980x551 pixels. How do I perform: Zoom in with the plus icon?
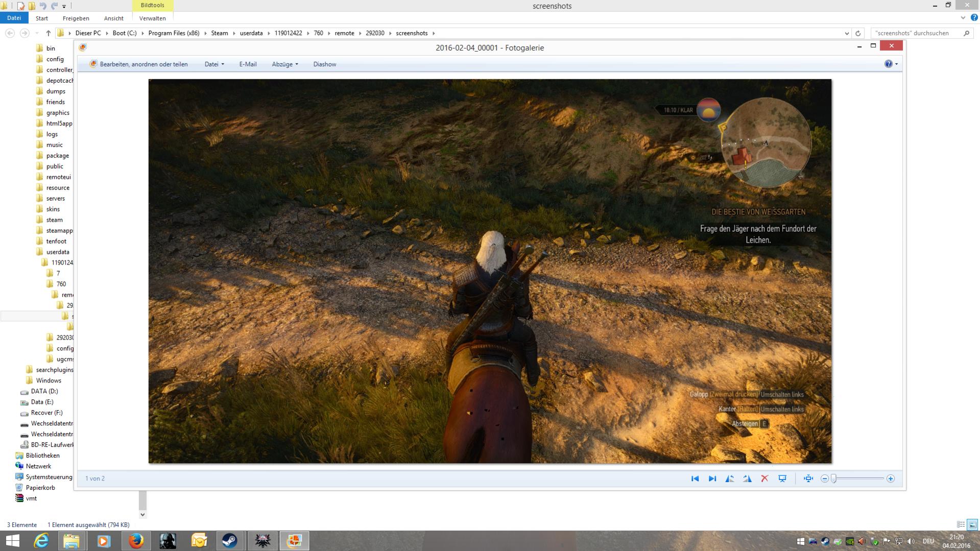point(891,478)
